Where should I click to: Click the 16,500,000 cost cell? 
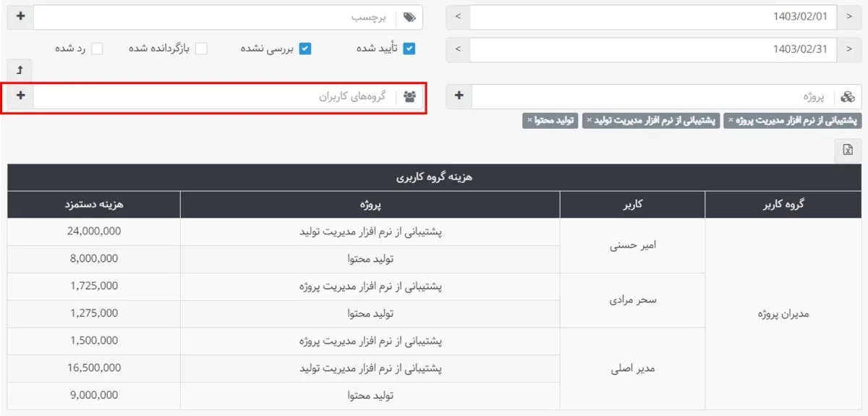coord(94,368)
